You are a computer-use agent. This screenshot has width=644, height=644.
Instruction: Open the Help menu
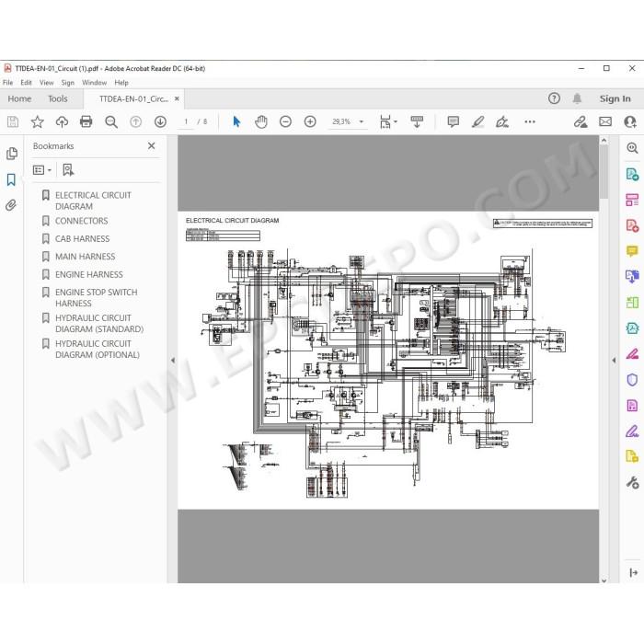pos(121,83)
